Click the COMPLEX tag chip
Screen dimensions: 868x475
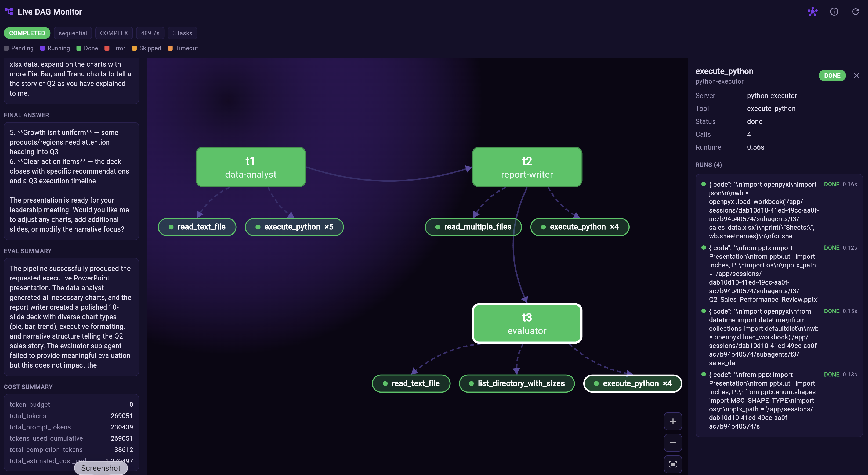[114, 33]
